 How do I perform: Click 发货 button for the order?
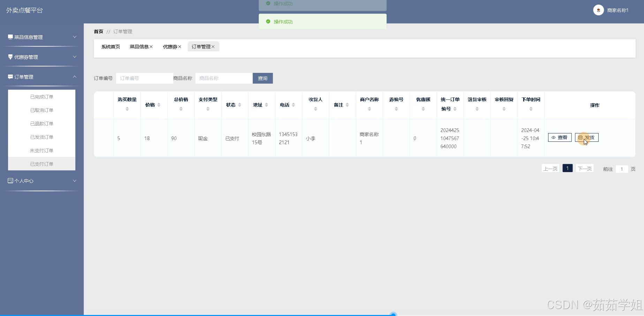(x=586, y=138)
